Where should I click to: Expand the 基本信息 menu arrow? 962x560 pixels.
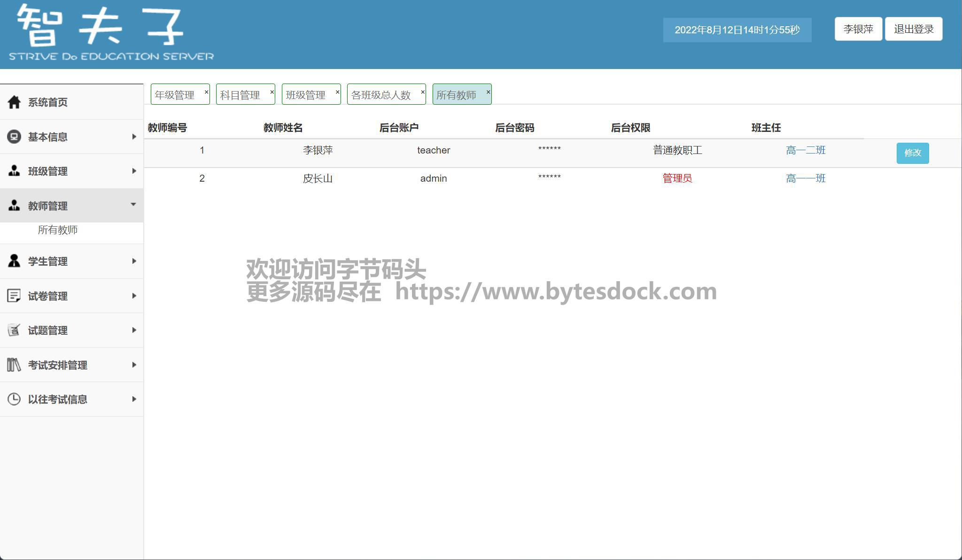[x=134, y=137]
